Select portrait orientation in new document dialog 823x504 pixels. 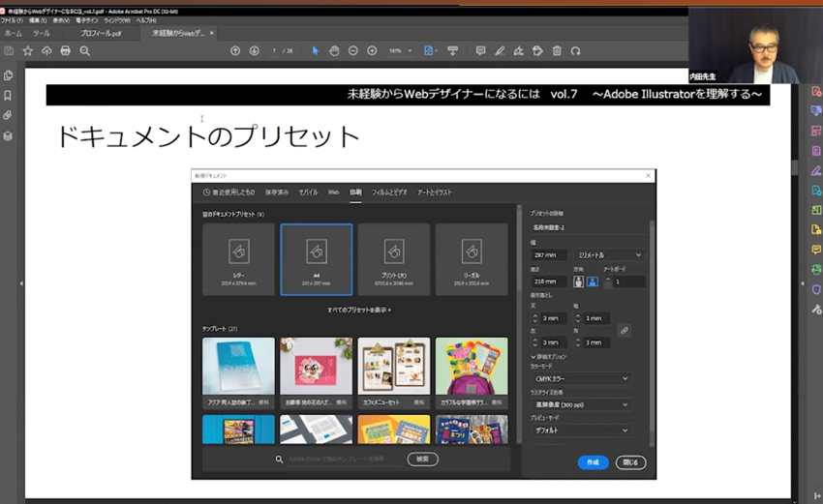[x=578, y=282]
